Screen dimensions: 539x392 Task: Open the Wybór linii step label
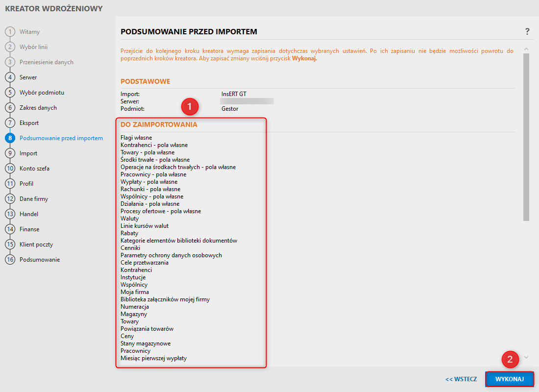pos(33,47)
